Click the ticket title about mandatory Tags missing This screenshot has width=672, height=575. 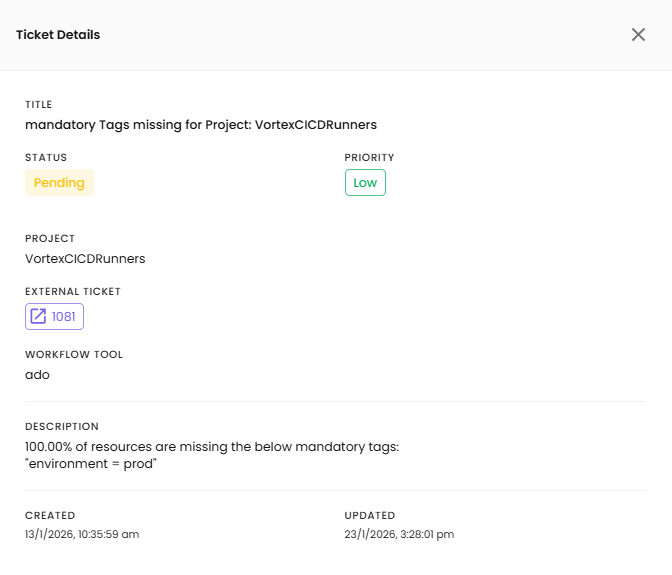click(x=200, y=125)
